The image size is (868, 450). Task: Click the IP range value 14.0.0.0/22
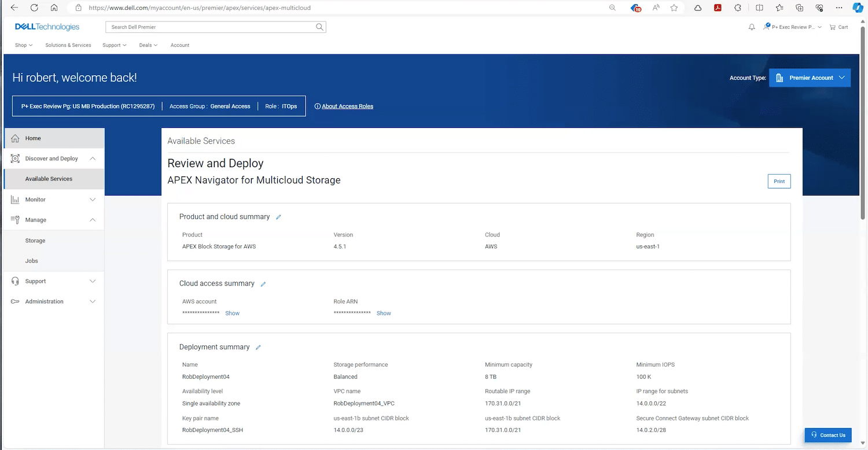click(651, 404)
